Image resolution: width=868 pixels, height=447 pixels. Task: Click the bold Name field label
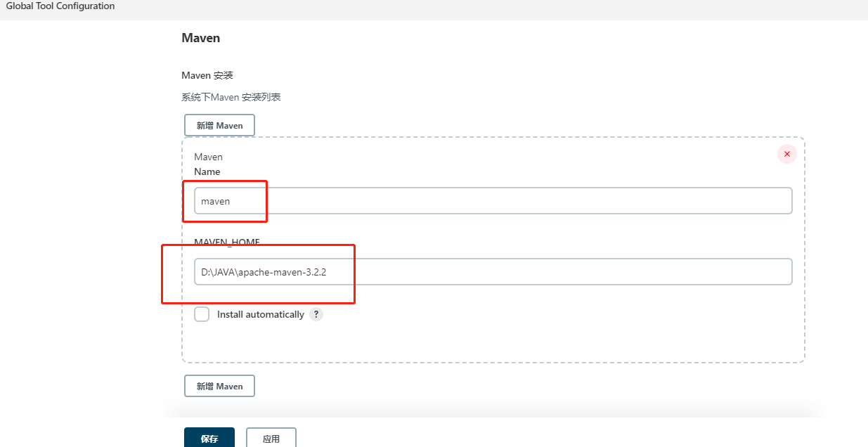(207, 171)
